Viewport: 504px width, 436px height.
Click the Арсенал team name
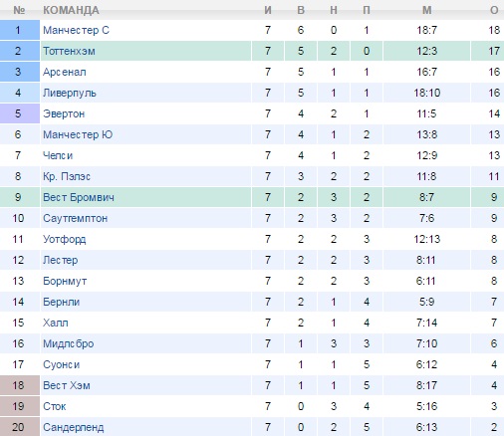pos(65,72)
